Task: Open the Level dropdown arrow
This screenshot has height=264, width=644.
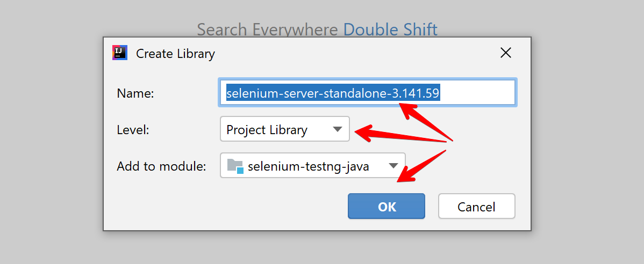Action: (x=337, y=129)
